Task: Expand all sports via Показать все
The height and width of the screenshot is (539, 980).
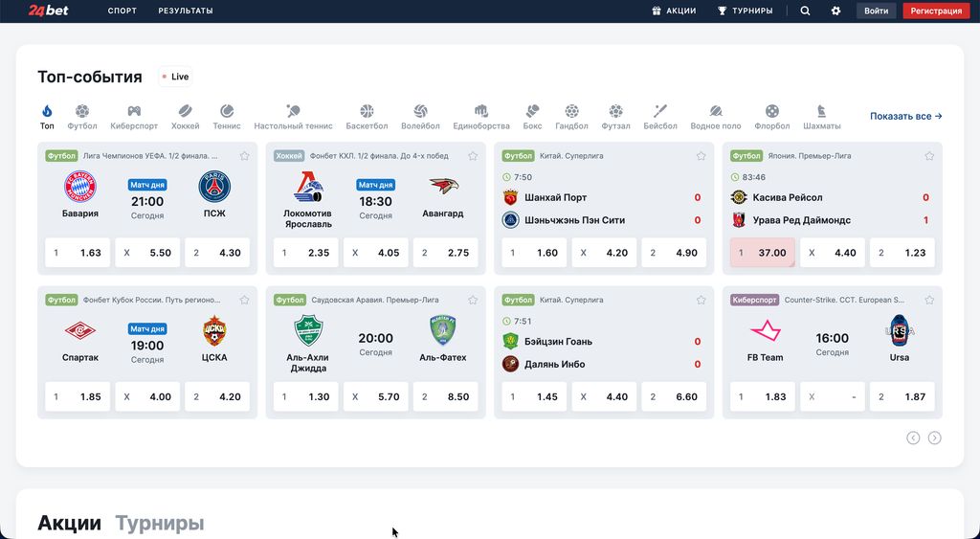Action: 905,116
